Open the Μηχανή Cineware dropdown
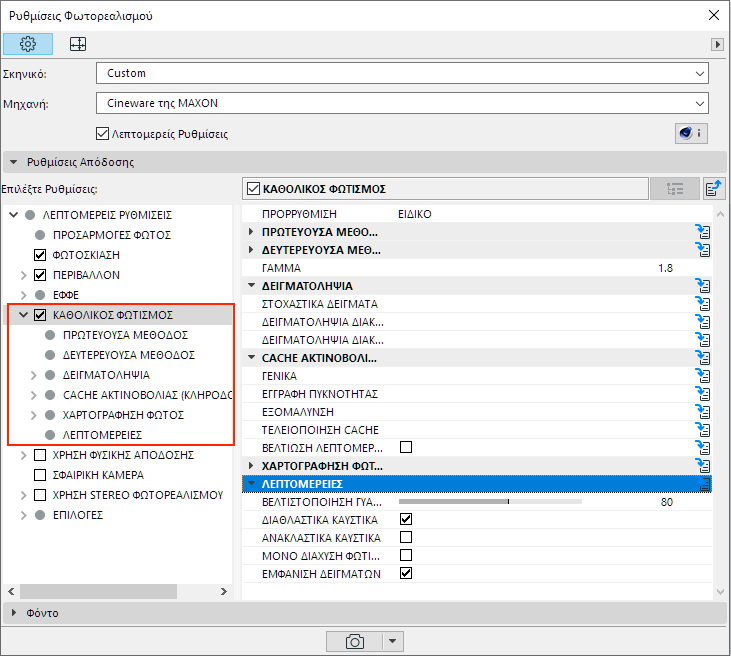The height and width of the screenshot is (656, 731). click(x=402, y=103)
